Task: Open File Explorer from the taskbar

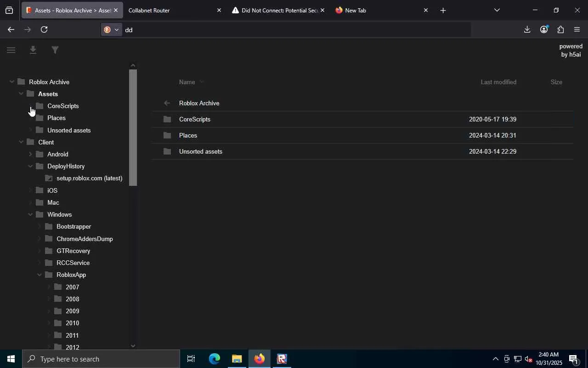Action: coord(237,359)
